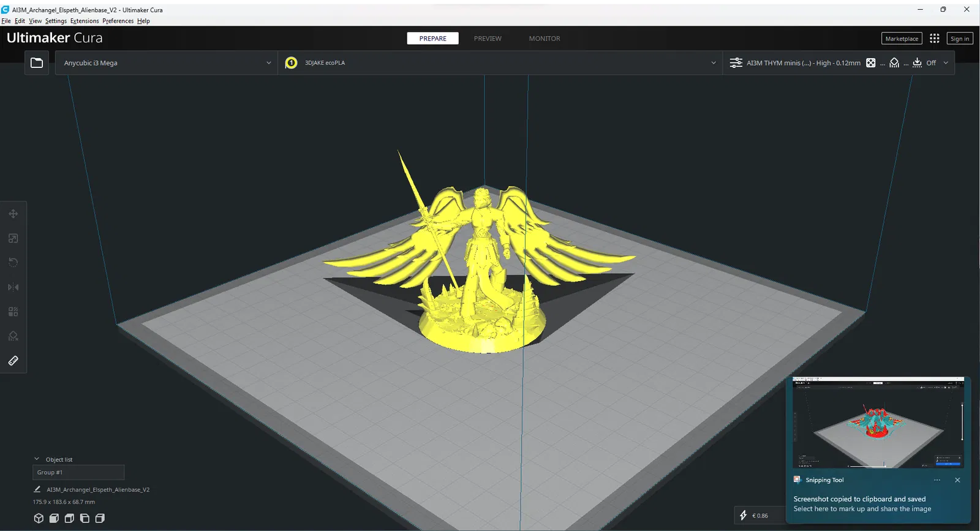
Task: Open the Snipping Tool screenshot thumbnail
Action: point(878,423)
